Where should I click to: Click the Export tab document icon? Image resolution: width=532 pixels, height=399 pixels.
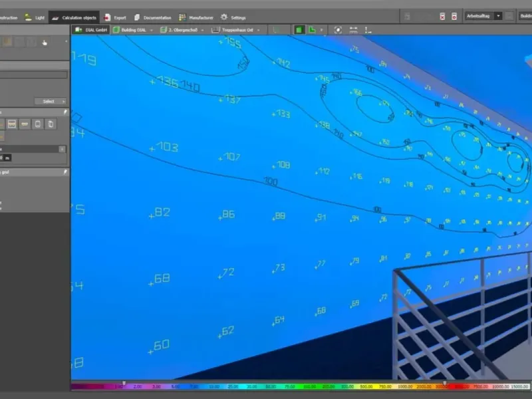107,17
